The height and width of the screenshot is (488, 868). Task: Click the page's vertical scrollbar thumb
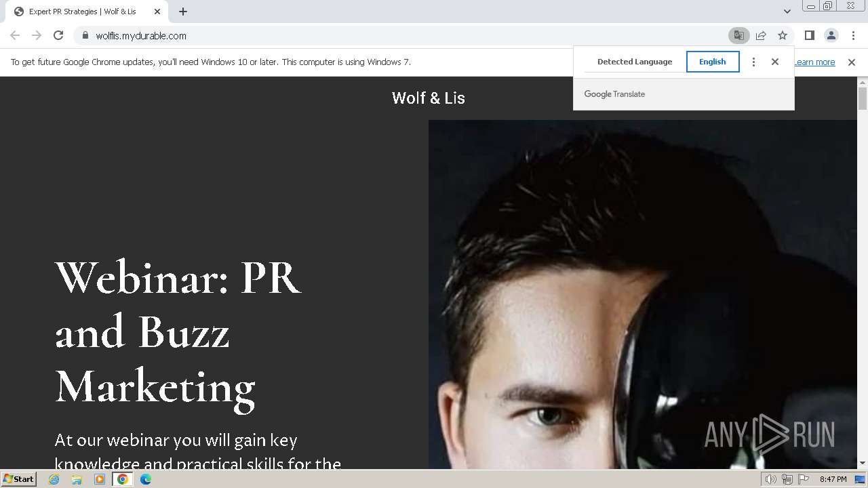[x=863, y=99]
